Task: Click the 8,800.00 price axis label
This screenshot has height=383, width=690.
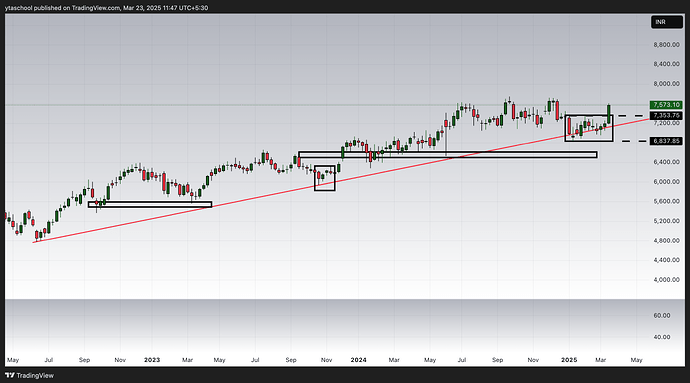Action: coord(666,44)
